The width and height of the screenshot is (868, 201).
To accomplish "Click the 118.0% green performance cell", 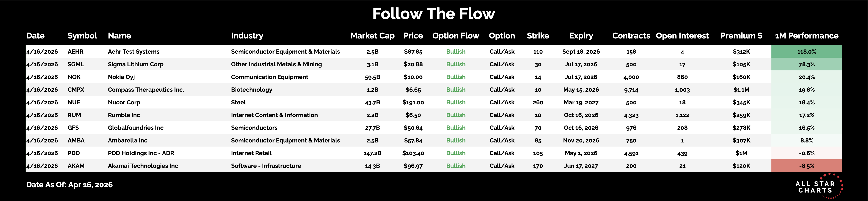I will tap(806, 52).
